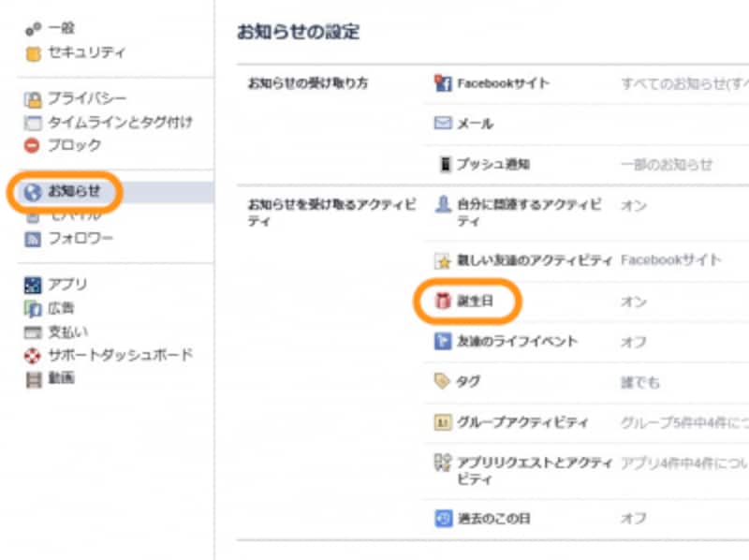Open the お知らせ settings menu item
The image size is (749, 560).
pyautogui.click(x=73, y=192)
